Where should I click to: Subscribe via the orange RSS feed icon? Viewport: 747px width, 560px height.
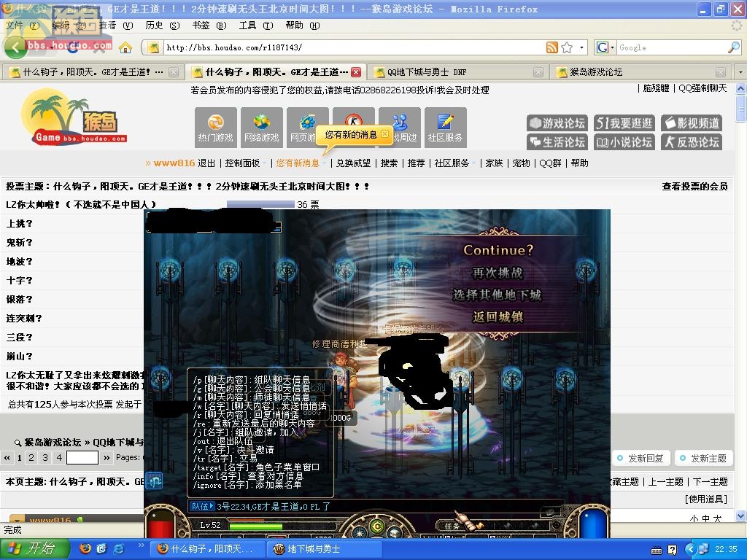coord(551,47)
